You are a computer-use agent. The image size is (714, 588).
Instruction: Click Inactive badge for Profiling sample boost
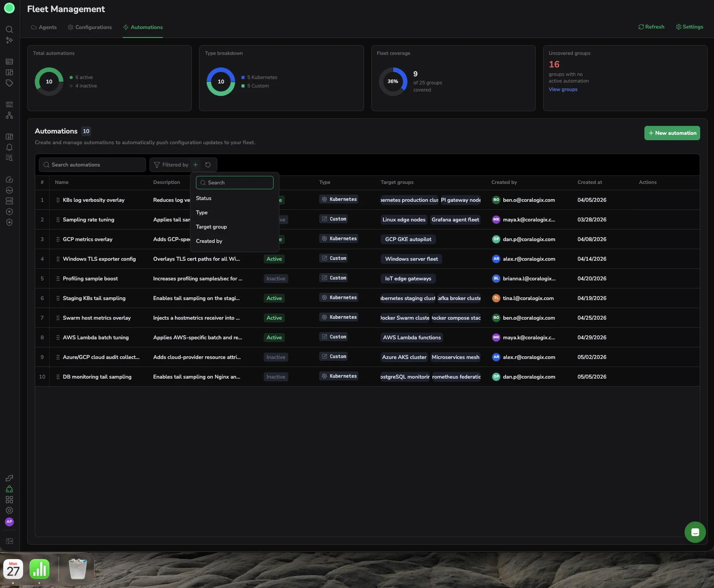coord(276,279)
